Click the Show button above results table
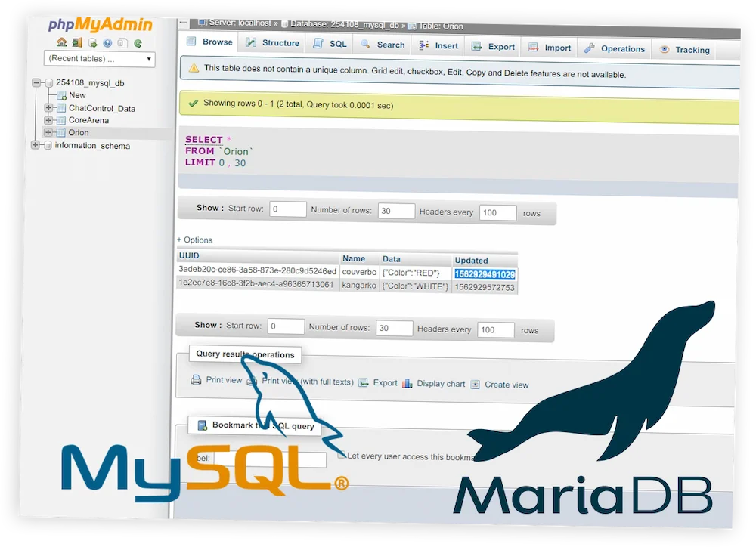Viewport: 756px width, 547px height. (209, 208)
